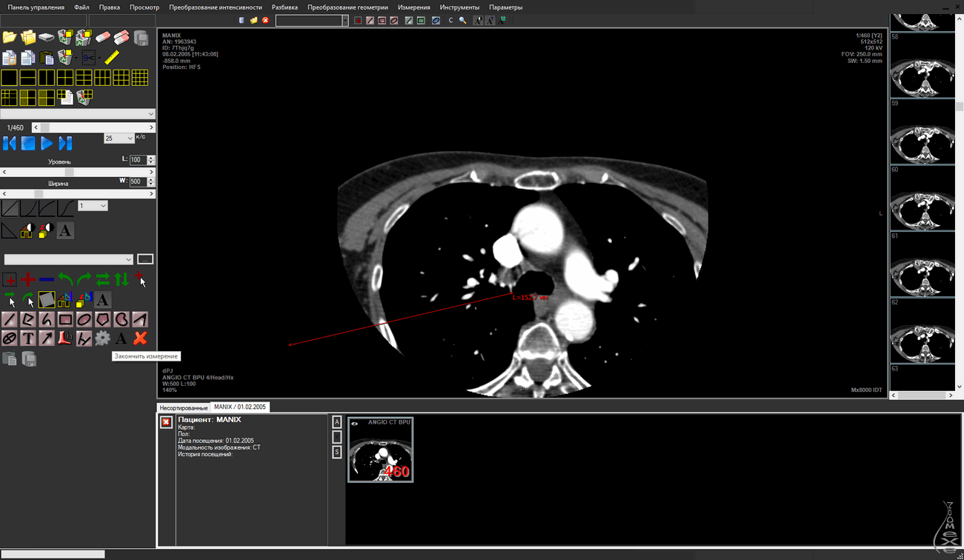Screen dimensions: 964x560
Task: Select the arrow annotation tool
Action: tap(47, 339)
